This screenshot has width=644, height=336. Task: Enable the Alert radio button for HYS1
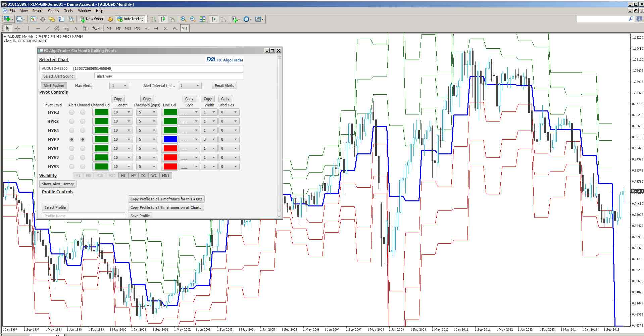pos(71,148)
